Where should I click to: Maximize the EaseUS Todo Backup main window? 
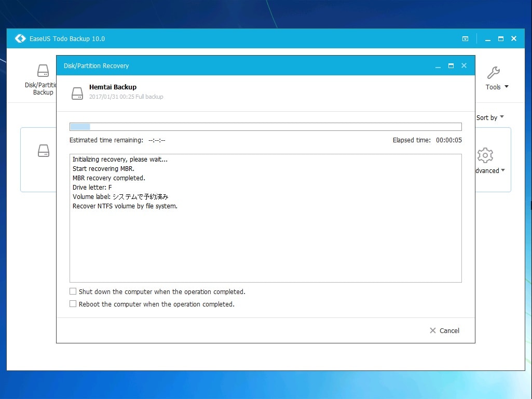point(501,39)
